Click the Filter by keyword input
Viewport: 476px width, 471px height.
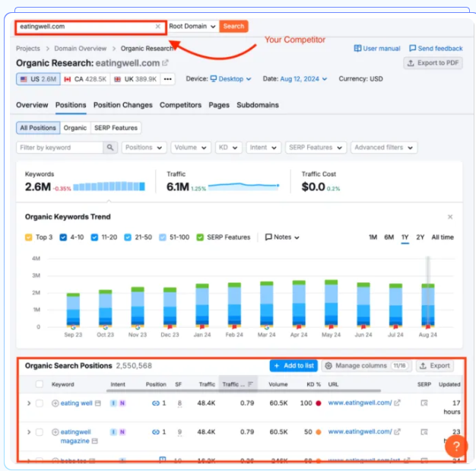60,148
